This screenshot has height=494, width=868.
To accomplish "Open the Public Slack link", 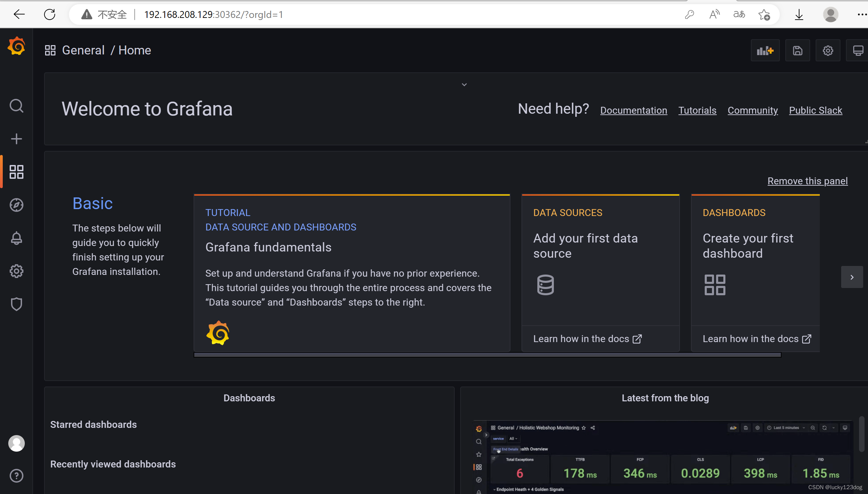I will click(815, 110).
